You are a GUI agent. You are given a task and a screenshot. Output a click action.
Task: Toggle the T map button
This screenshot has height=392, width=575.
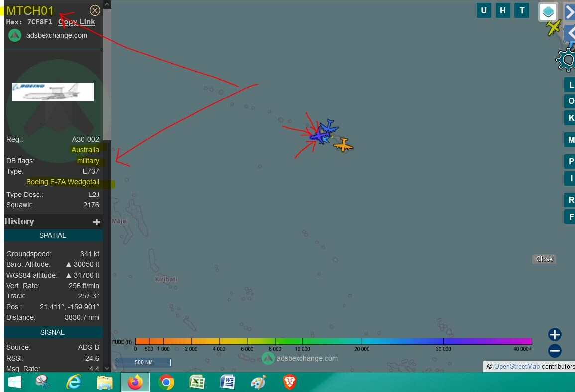tap(522, 10)
